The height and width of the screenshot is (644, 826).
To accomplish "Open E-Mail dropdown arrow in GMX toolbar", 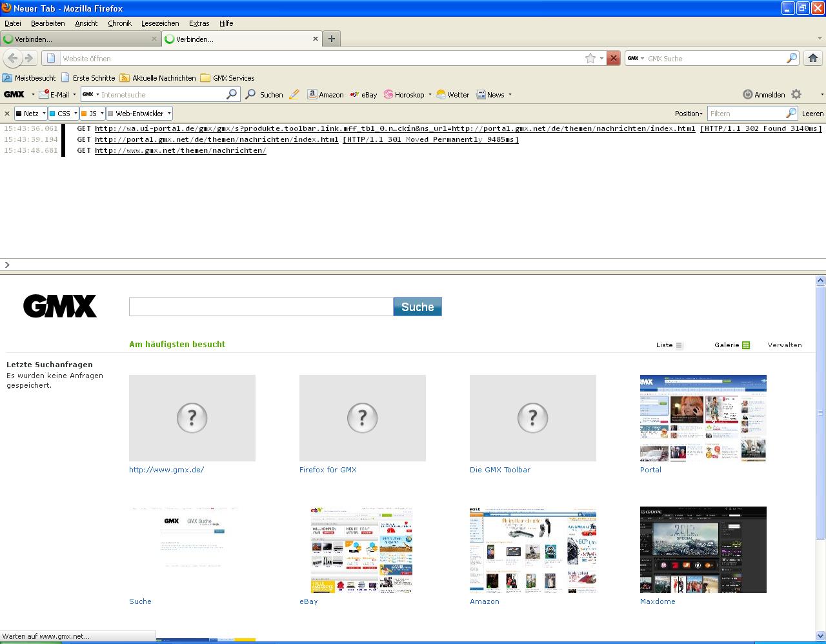I will [x=74, y=95].
